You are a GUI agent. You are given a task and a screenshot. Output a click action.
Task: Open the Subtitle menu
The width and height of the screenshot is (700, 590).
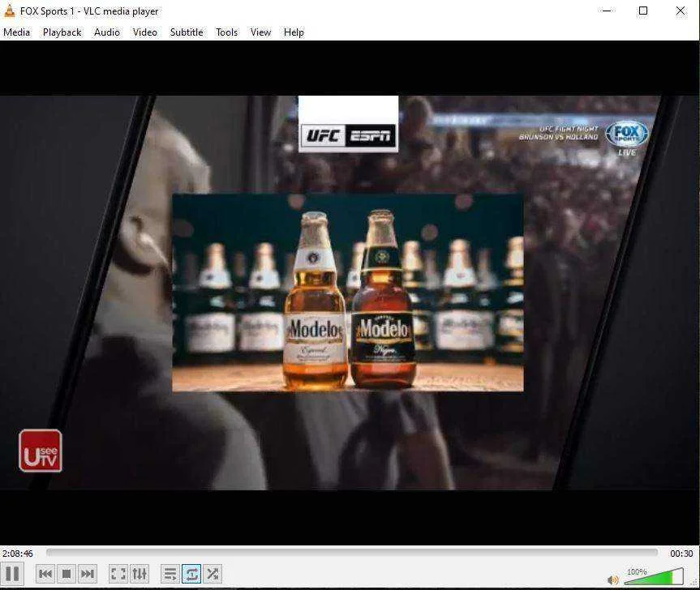pos(187,32)
